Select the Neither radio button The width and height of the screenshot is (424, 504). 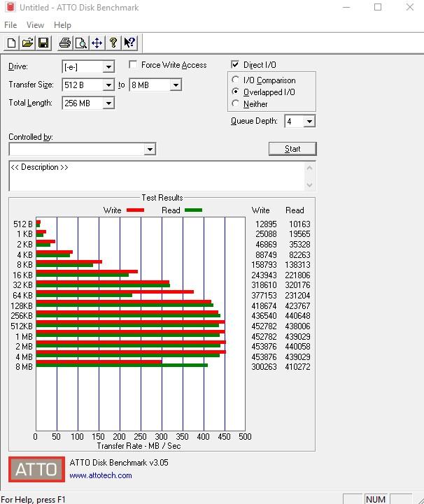coord(236,103)
